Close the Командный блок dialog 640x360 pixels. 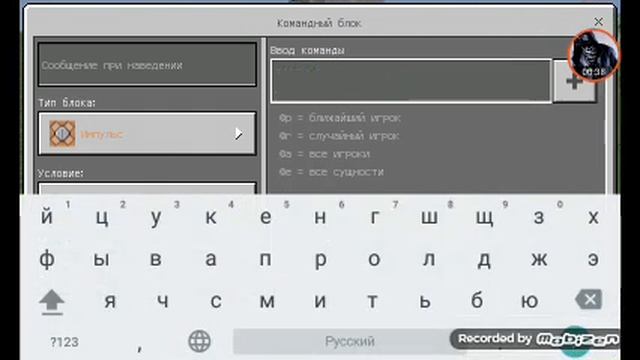pyautogui.click(x=598, y=22)
